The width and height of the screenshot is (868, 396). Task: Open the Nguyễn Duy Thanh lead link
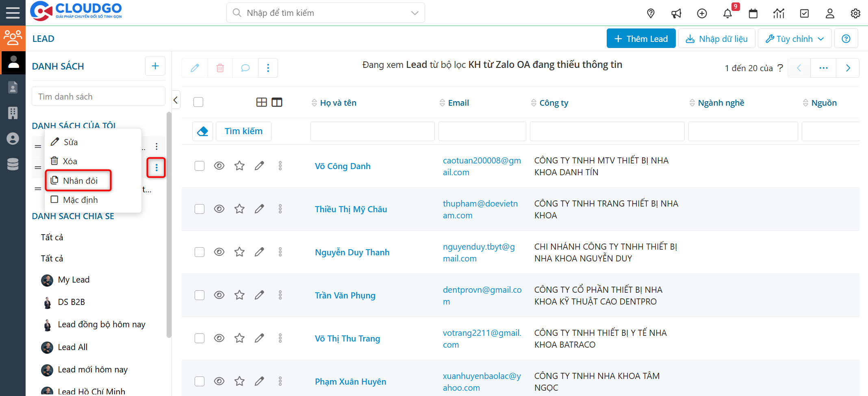pos(352,252)
